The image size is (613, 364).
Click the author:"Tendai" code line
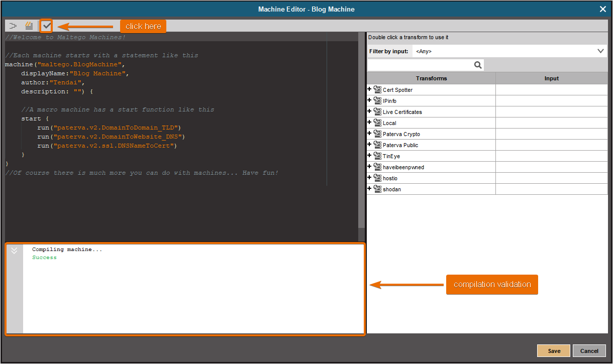(x=53, y=82)
